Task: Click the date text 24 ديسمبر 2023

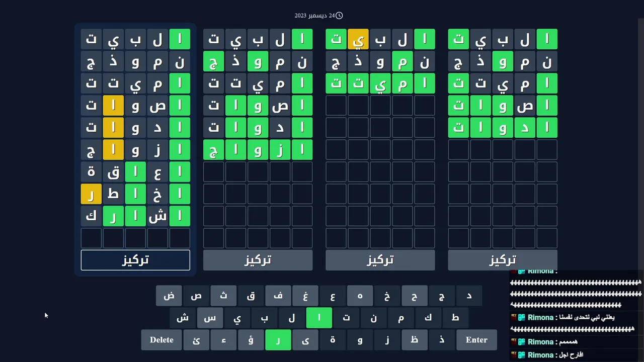Action: coord(314,16)
